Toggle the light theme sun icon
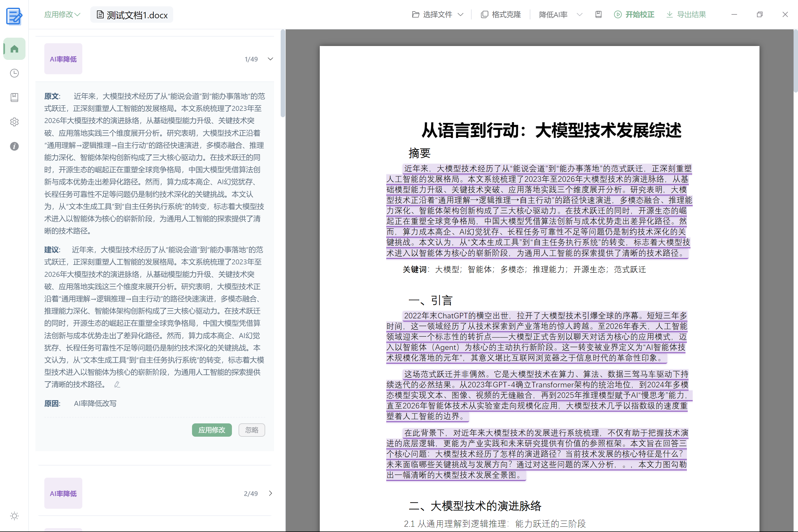798x532 pixels. pyautogui.click(x=14, y=516)
